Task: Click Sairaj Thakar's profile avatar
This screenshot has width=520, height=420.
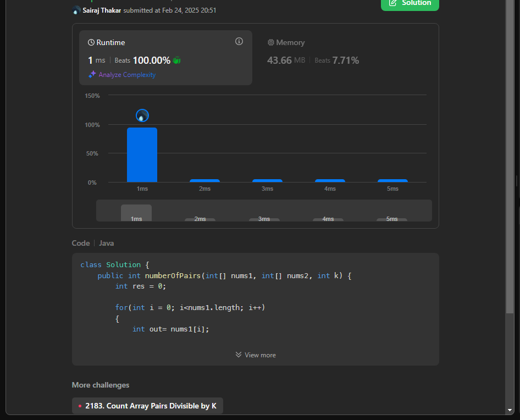Action: 76,10
